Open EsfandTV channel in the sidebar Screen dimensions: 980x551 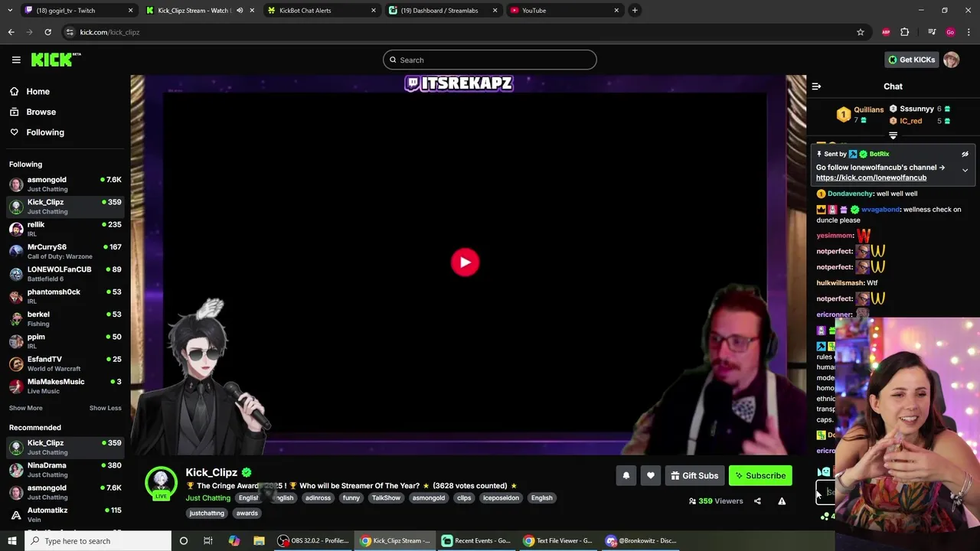tap(65, 364)
